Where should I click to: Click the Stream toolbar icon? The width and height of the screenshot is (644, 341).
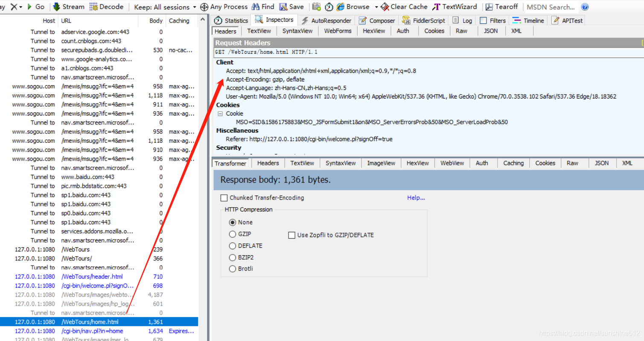[x=56, y=7]
